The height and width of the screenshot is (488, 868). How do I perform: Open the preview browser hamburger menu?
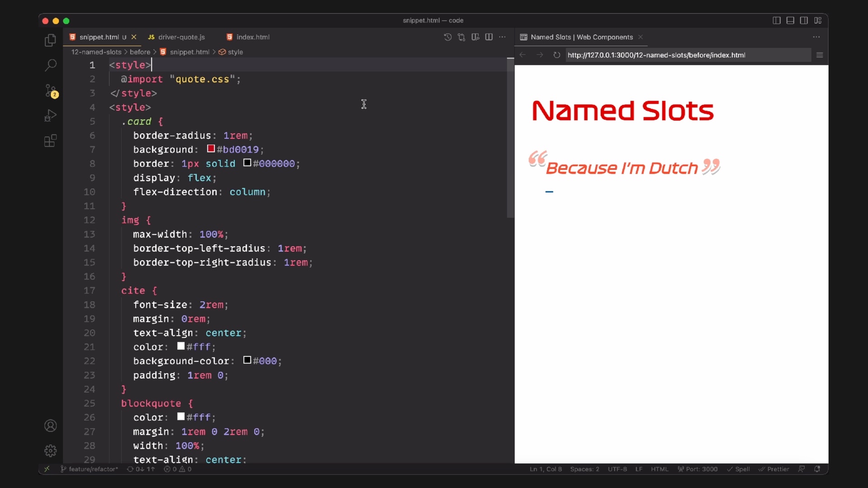819,55
